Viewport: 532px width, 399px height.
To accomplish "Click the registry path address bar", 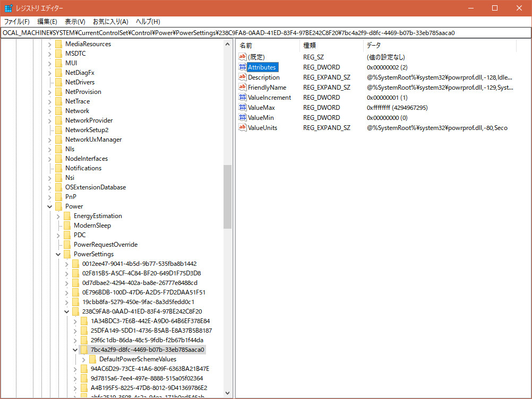I will pos(265,33).
